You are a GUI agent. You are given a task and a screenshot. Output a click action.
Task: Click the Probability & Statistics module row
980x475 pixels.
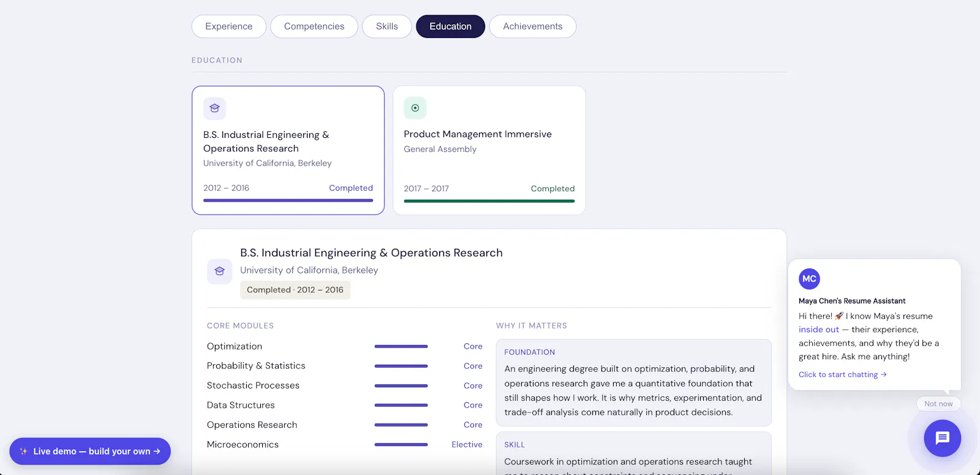(345, 366)
